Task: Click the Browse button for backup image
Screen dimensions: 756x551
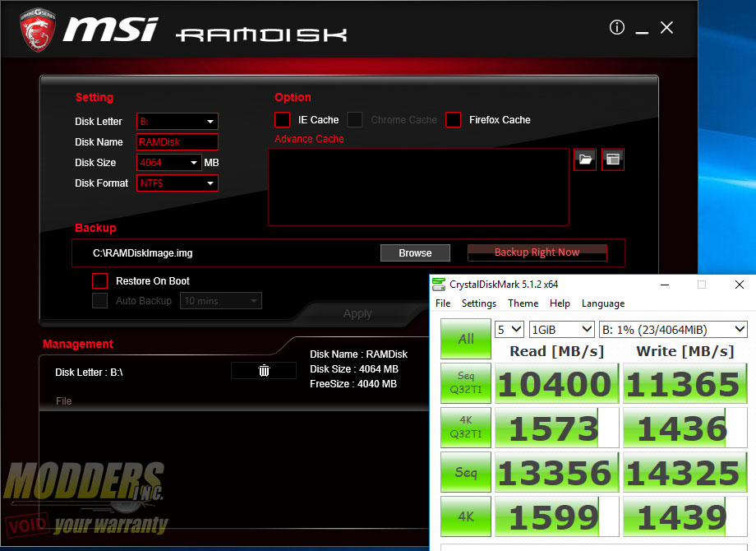Action: (415, 252)
